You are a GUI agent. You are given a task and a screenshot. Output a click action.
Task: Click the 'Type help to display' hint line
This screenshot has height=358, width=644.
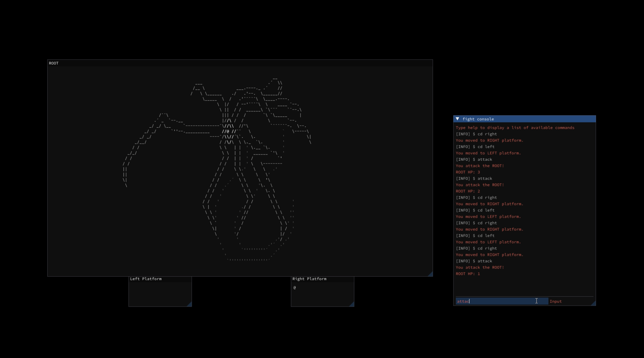515,128
